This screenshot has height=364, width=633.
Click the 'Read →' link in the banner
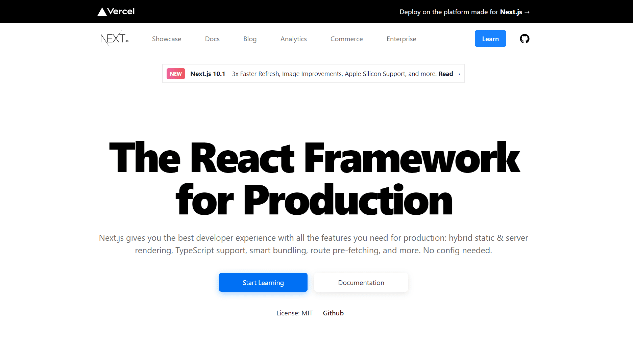(x=449, y=74)
